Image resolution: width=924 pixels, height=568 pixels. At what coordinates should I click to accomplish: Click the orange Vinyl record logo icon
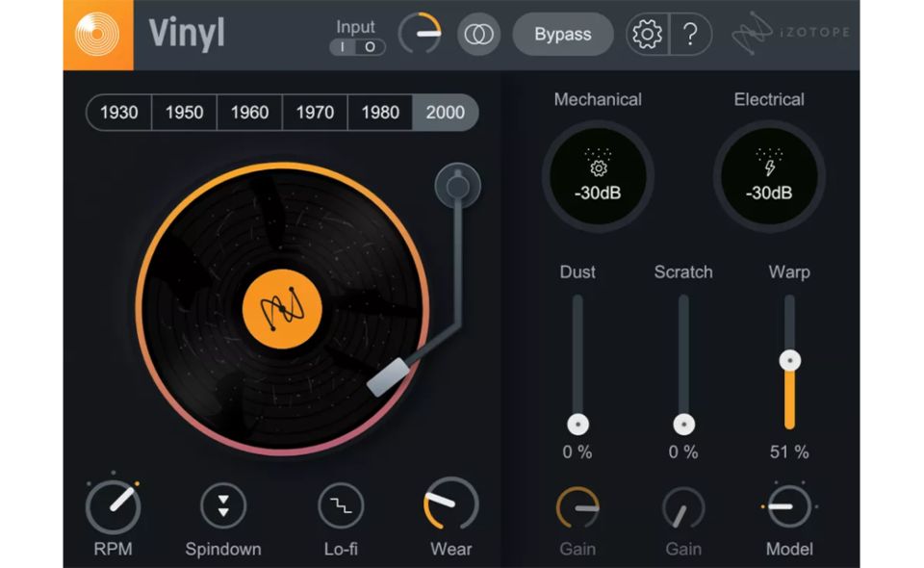98,35
